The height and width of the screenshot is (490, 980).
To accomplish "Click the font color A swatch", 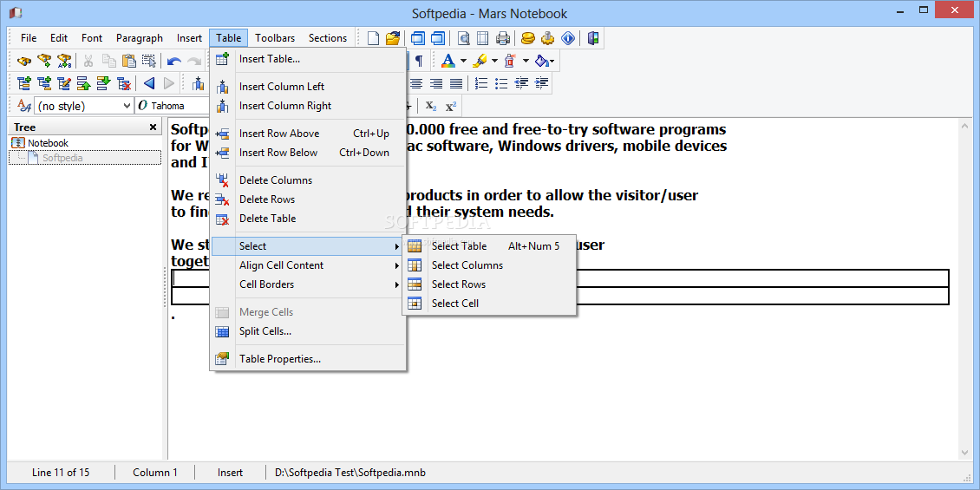I will click(x=448, y=62).
